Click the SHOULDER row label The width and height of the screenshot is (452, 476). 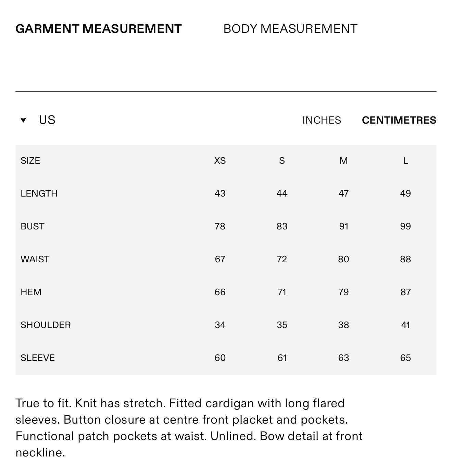pos(46,325)
